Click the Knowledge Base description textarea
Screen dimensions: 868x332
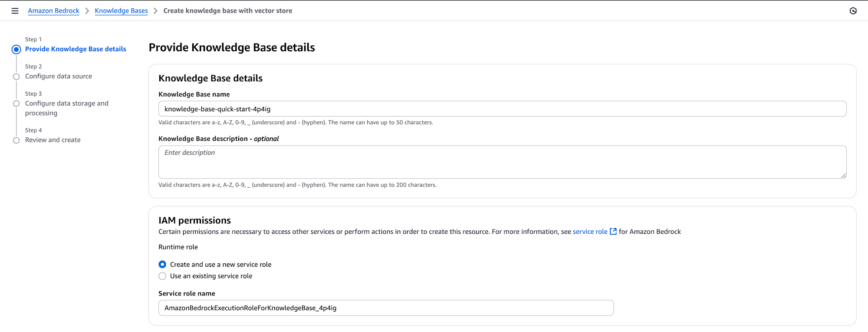point(502,162)
